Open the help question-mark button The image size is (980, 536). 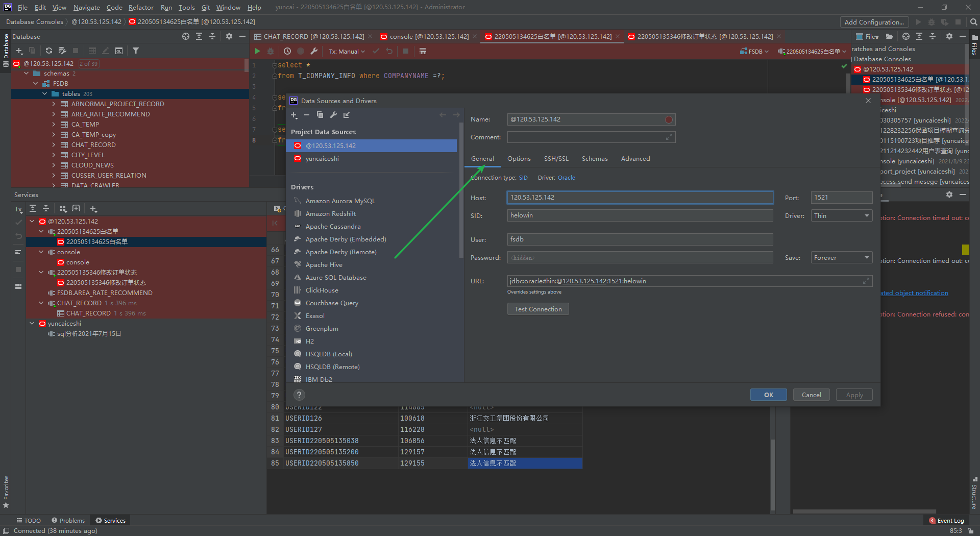[x=300, y=395]
